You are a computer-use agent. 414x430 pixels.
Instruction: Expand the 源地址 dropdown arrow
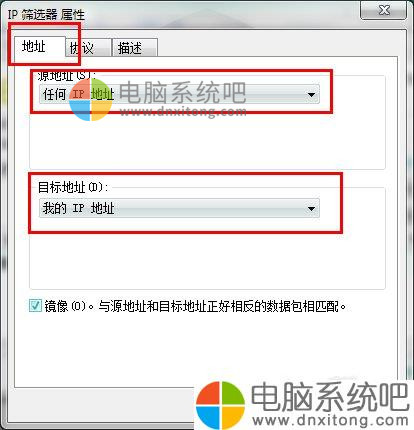point(311,95)
